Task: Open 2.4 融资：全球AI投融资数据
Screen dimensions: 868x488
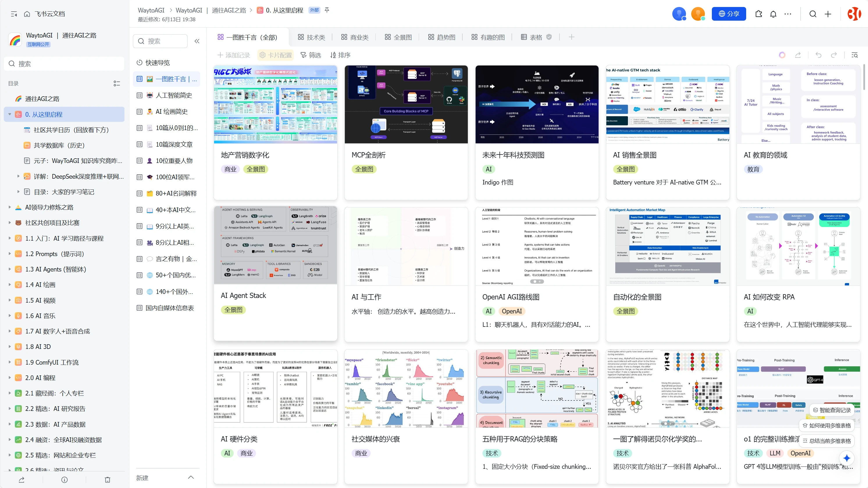Action: [64, 440]
